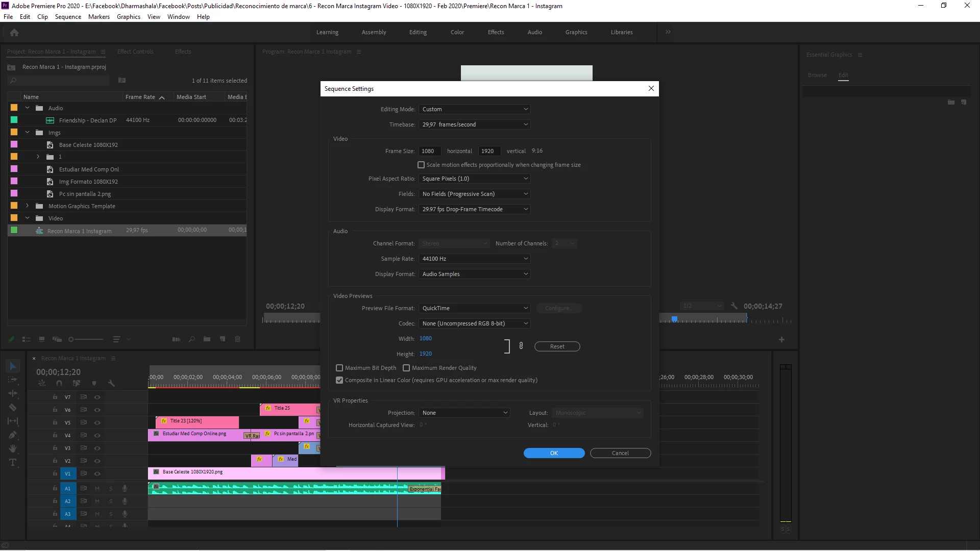980x551 pixels.
Task: Click the preview dimensions link chain icon
Action: (521, 345)
